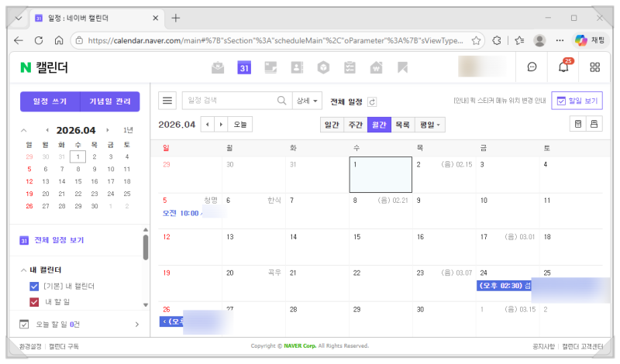Open browser extensions puzzle icon
The height and width of the screenshot is (364, 620).
[x=497, y=40]
